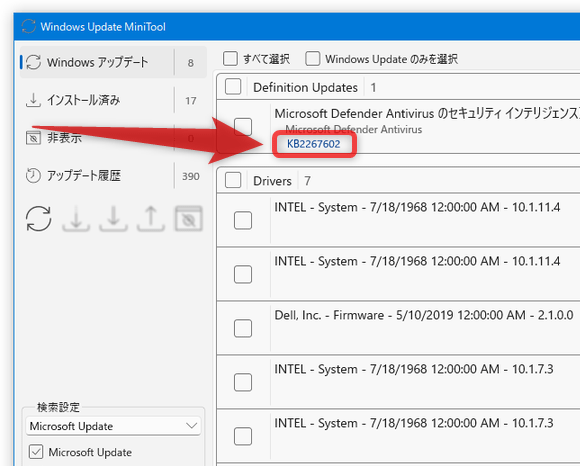The width and height of the screenshot is (580, 466).
Task: Click the hide updates crossed-eye icon
Action: pyautogui.click(x=189, y=219)
